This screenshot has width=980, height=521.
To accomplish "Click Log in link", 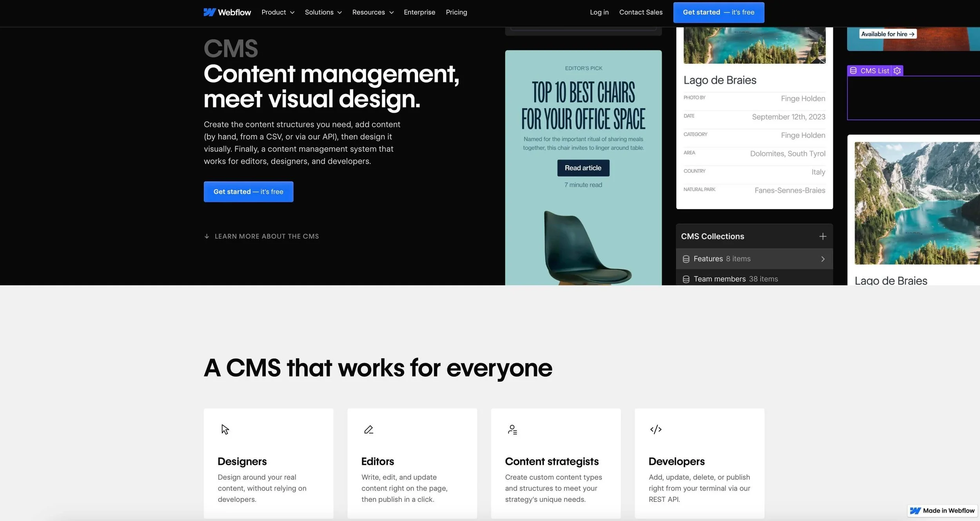I will coord(599,12).
